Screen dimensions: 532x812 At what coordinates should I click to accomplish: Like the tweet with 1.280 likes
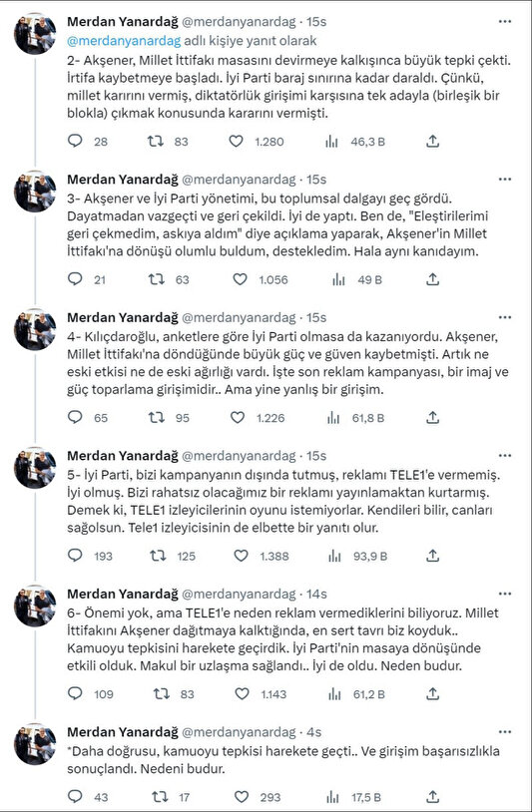(237, 141)
